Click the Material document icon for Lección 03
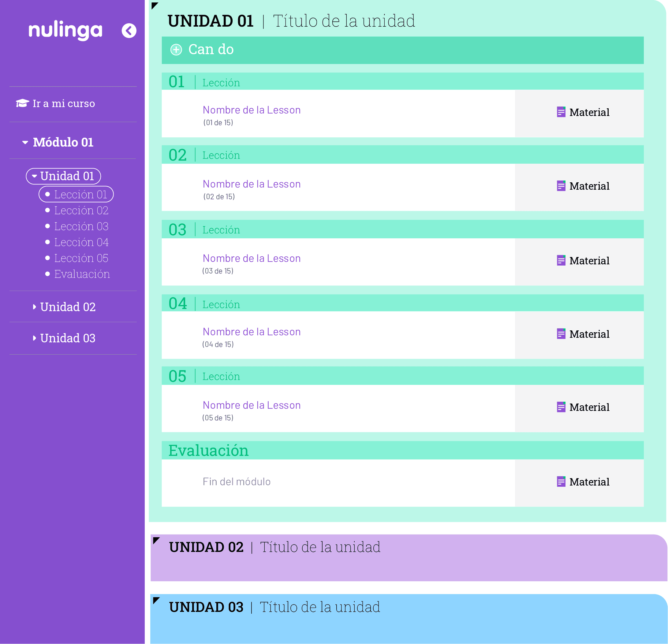 [x=561, y=261]
